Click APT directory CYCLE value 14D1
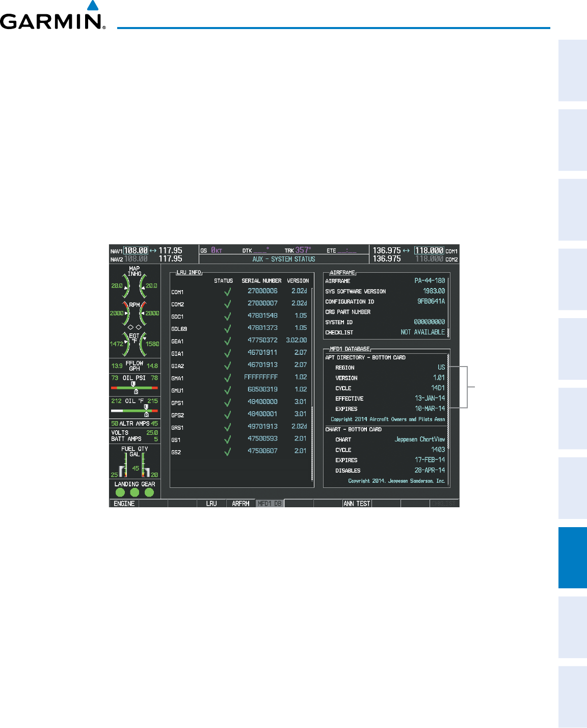This screenshot has width=587, height=728. click(438, 388)
